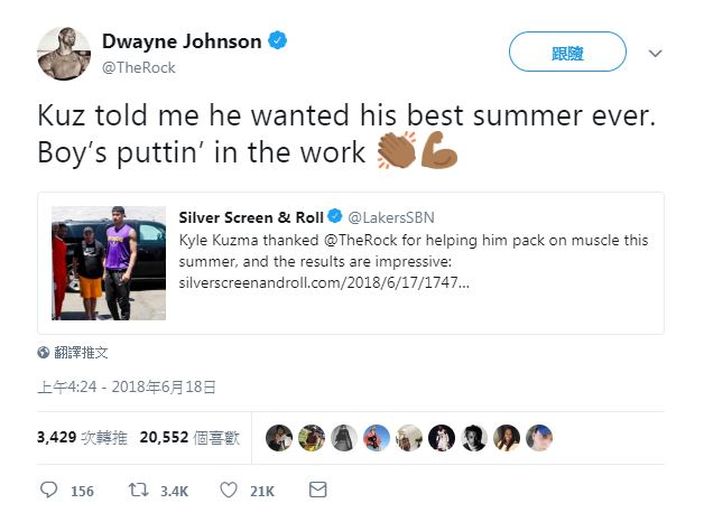Click the last liker avatar with blue hat
Image resolution: width=704 pixels, height=522 pixels.
tap(539, 438)
